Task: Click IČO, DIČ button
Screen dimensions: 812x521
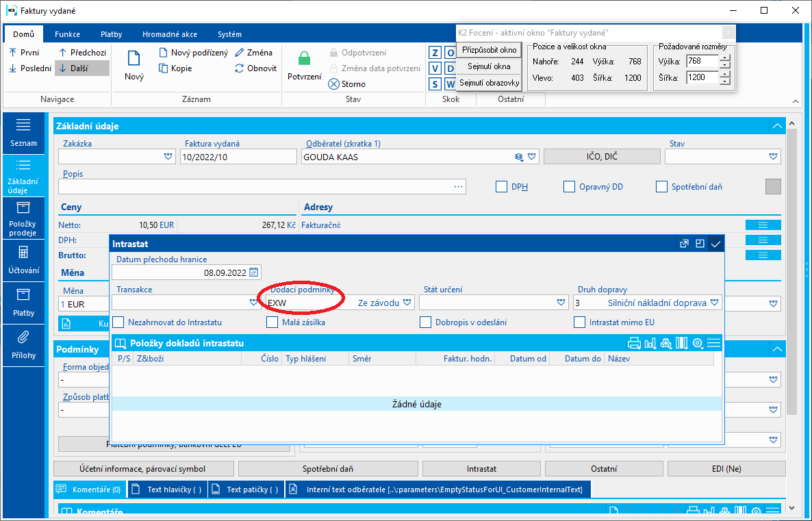Action: coord(602,156)
